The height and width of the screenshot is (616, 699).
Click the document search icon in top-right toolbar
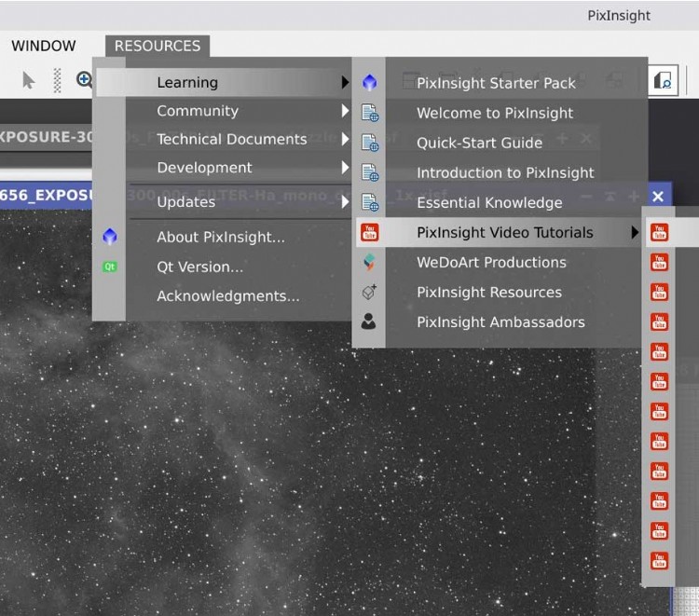tap(663, 81)
